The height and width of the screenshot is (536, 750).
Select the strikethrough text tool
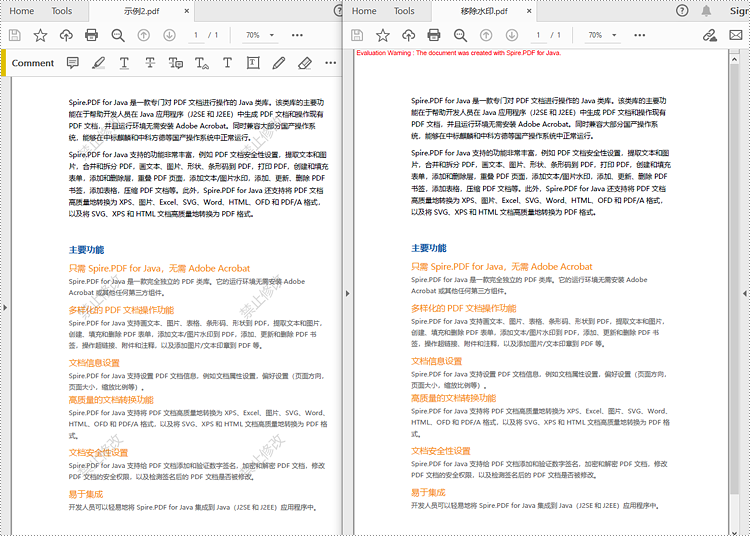point(150,63)
